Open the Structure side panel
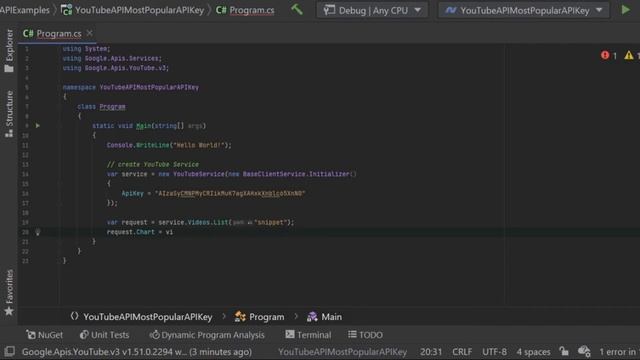640x360 pixels. click(x=9, y=114)
